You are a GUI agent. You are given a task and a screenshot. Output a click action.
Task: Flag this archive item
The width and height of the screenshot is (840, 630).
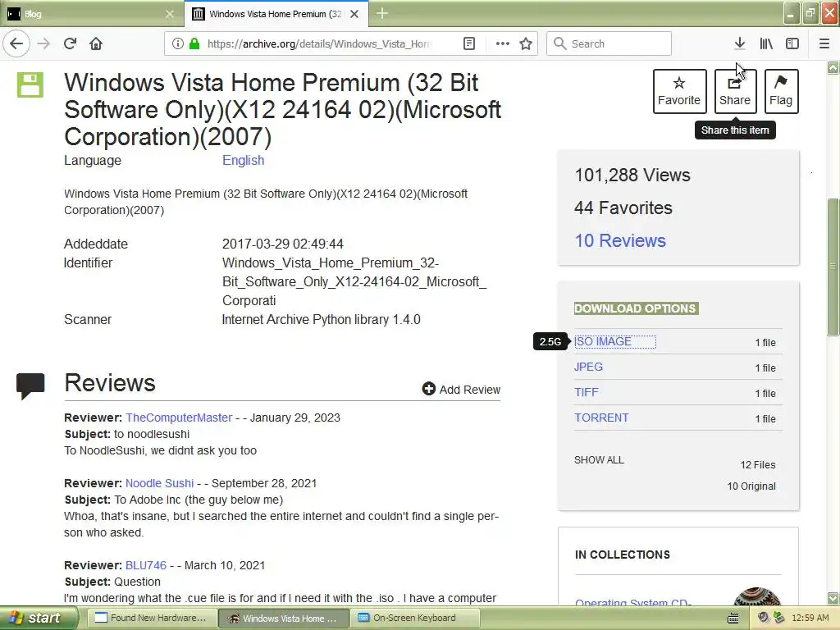click(x=781, y=91)
